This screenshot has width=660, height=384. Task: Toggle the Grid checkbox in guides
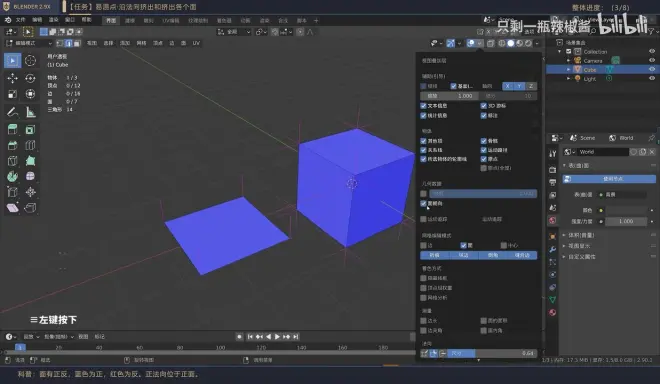pyautogui.click(x=423, y=86)
